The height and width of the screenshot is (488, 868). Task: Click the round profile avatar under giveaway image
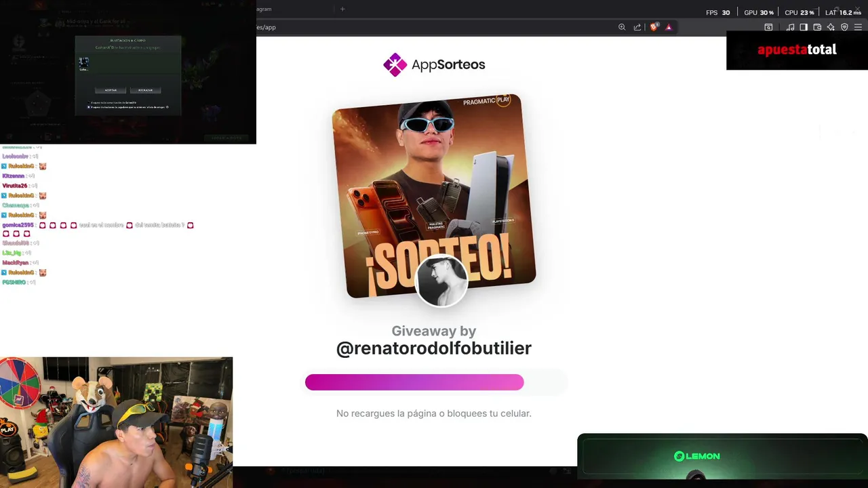pyautogui.click(x=441, y=281)
